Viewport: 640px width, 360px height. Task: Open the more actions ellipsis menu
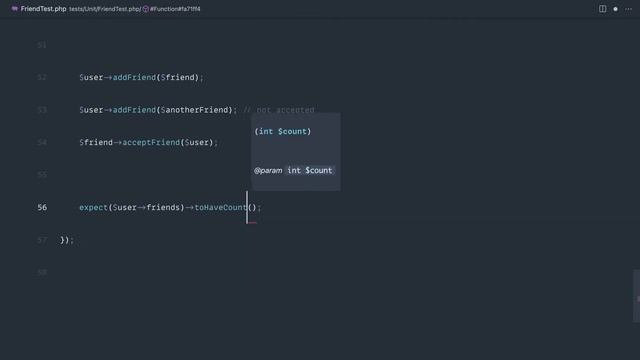coord(629,9)
